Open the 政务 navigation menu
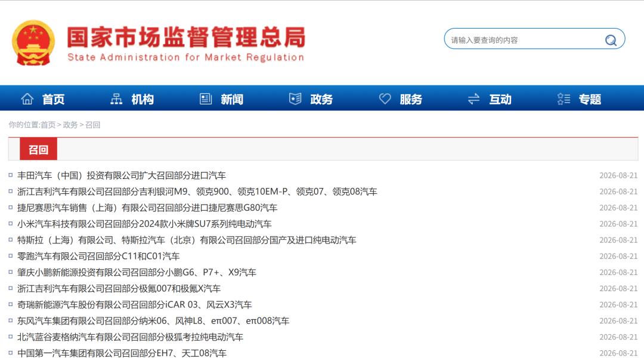 pyautogui.click(x=321, y=99)
